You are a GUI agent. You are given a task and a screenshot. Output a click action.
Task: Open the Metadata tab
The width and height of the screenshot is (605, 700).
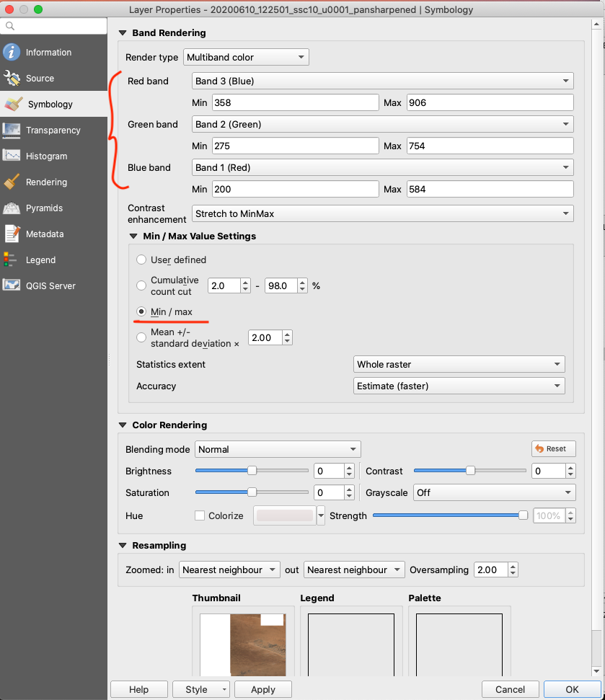click(x=53, y=234)
